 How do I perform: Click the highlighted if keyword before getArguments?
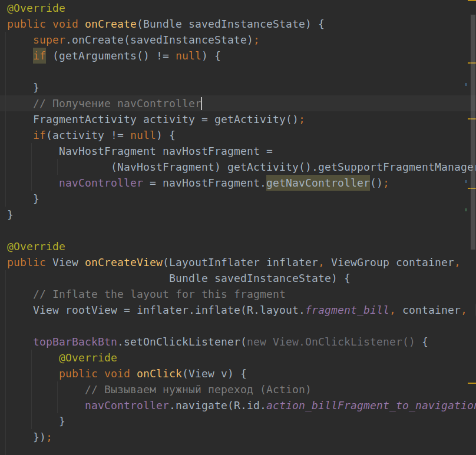pyautogui.click(x=39, y=56)
